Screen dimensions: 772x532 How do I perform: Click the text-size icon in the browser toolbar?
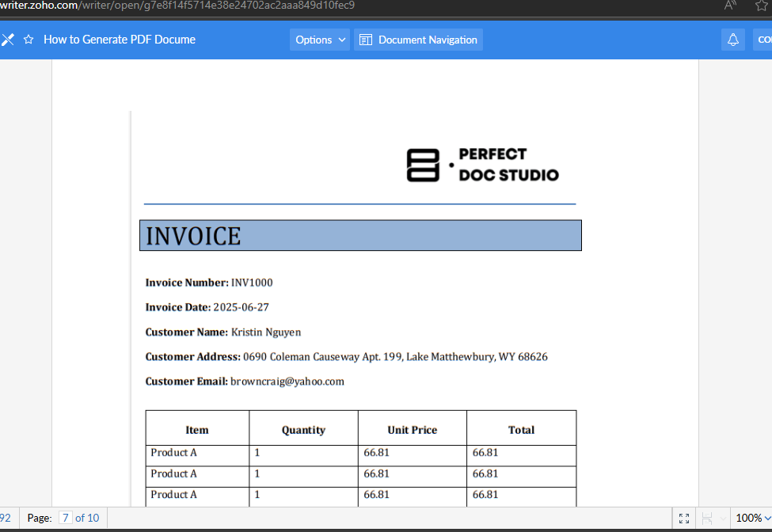728,6
